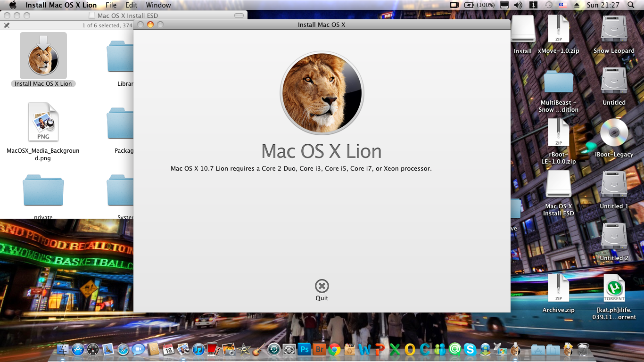644x362 pixels.
Task: Select MacOSX_Media_Background.png in the Finder window
Action: click(43, 132)
